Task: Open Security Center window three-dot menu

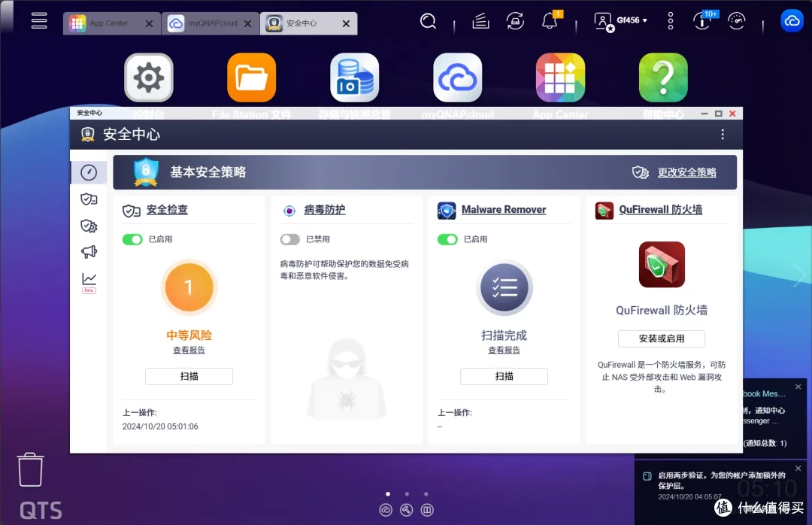Action: coord(723,135)
